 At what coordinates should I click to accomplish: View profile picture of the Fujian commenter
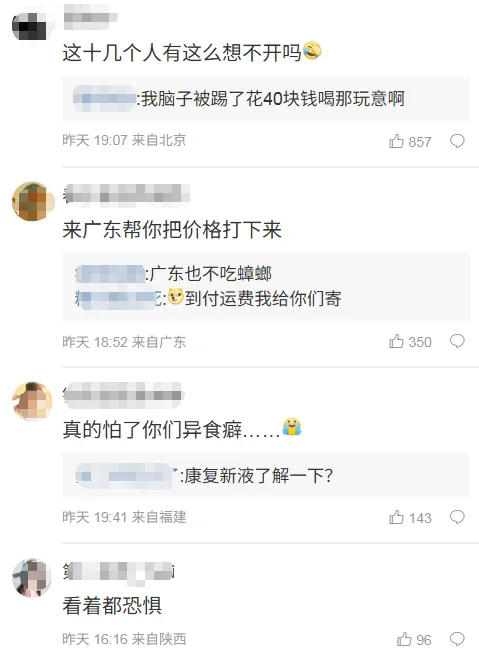tap(32, 401)
